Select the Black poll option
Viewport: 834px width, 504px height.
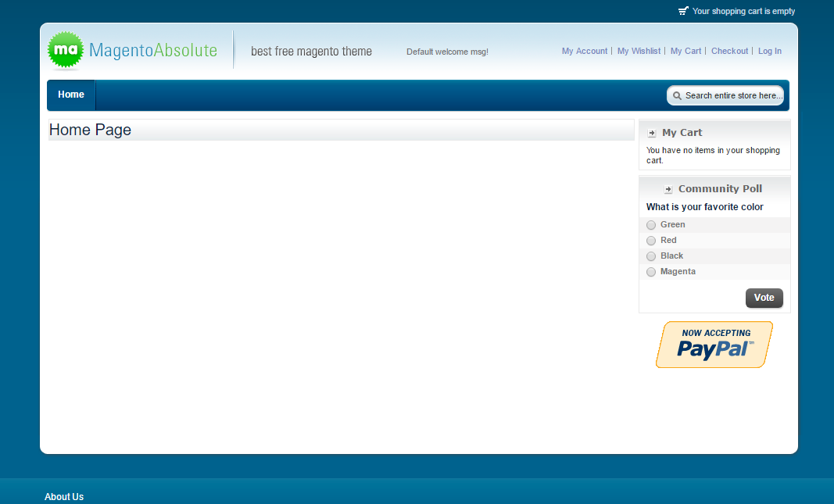click(651, 256)
